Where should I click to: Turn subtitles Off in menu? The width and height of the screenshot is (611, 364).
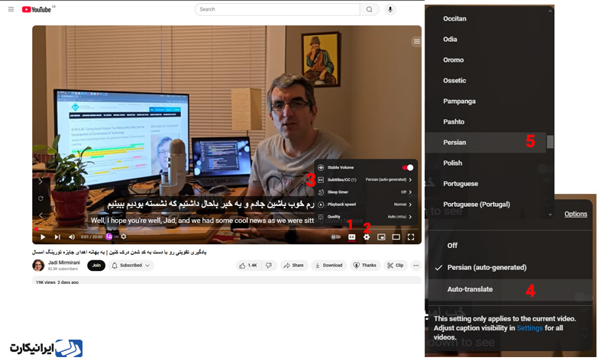tap(510, 246)
